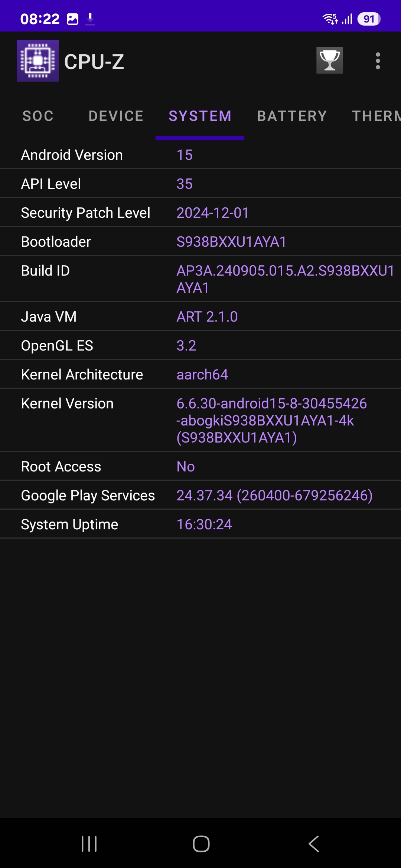
Task: Select the Security Patch Level value
Action: (x=212, y=213)
